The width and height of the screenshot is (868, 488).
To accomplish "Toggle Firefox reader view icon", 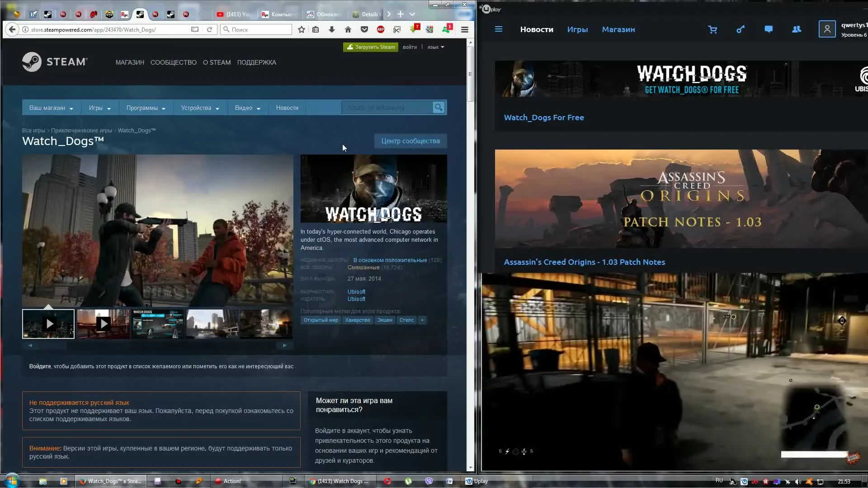I will tap(194, 29).
